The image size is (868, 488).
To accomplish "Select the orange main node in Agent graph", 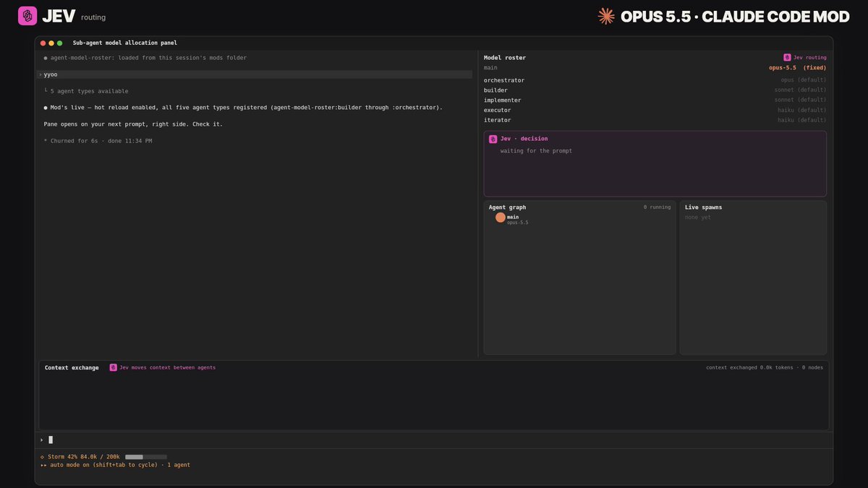I will pos(501,218).
